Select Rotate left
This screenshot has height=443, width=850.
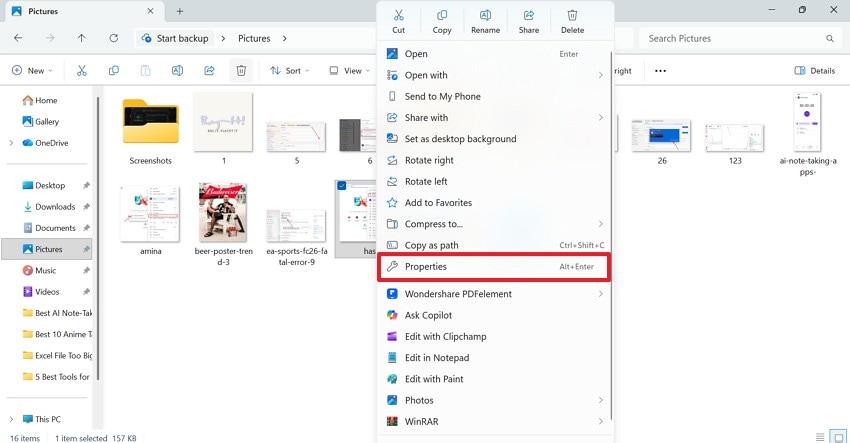494,182
